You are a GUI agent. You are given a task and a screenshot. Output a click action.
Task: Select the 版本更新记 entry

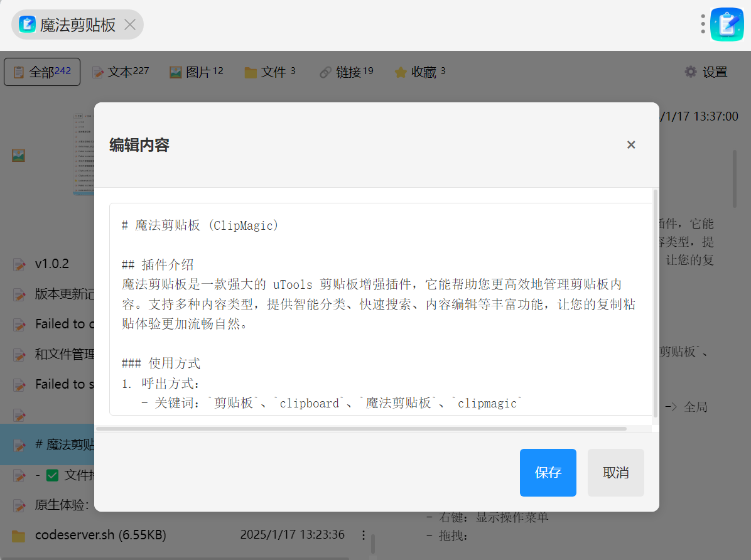[65, 294]
